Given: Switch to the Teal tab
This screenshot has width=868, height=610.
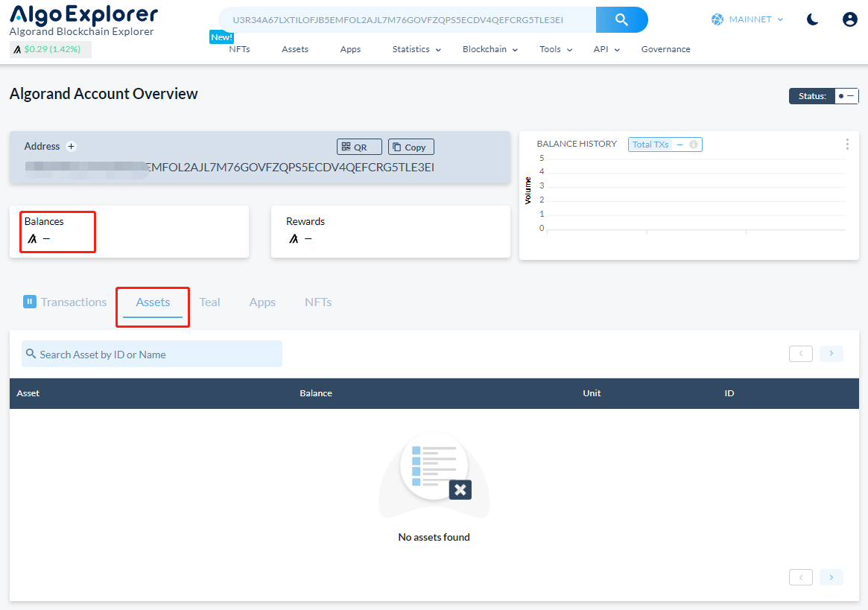Looking at the screenshot, I should 209,302.
